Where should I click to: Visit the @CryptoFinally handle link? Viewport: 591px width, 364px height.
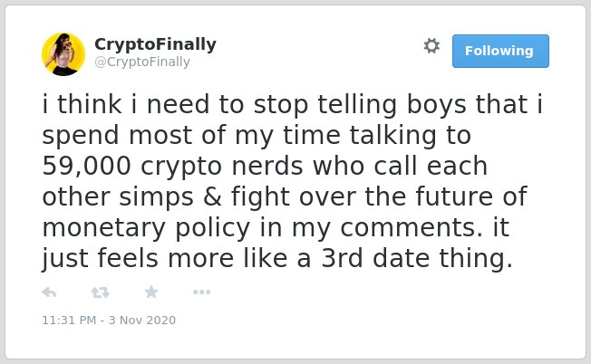click(142, 62)
